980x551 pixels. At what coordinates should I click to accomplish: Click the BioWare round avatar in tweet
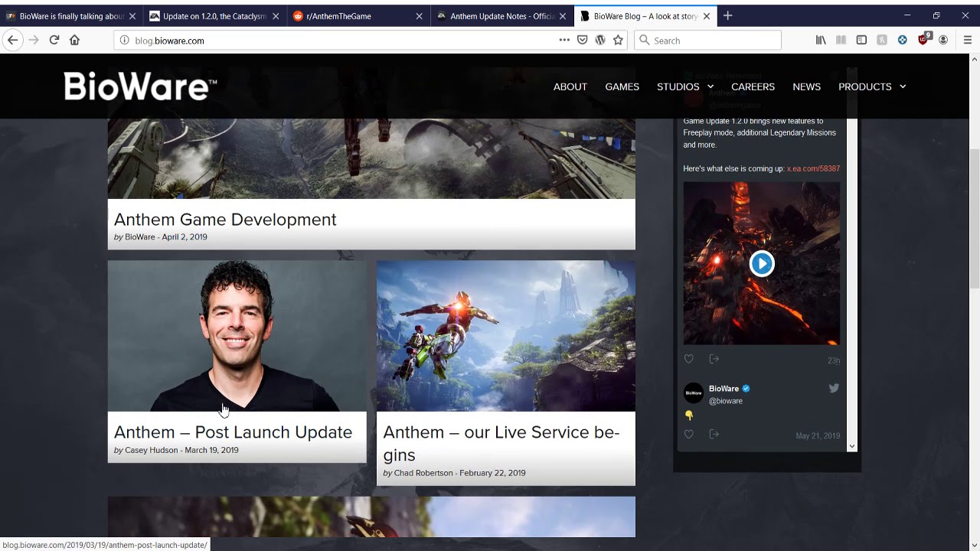(694, 393)
